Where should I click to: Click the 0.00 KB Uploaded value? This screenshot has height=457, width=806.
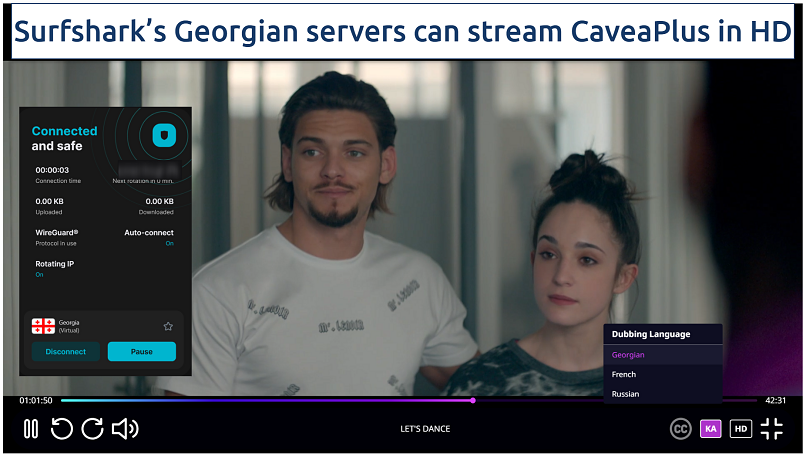[49, 202]
